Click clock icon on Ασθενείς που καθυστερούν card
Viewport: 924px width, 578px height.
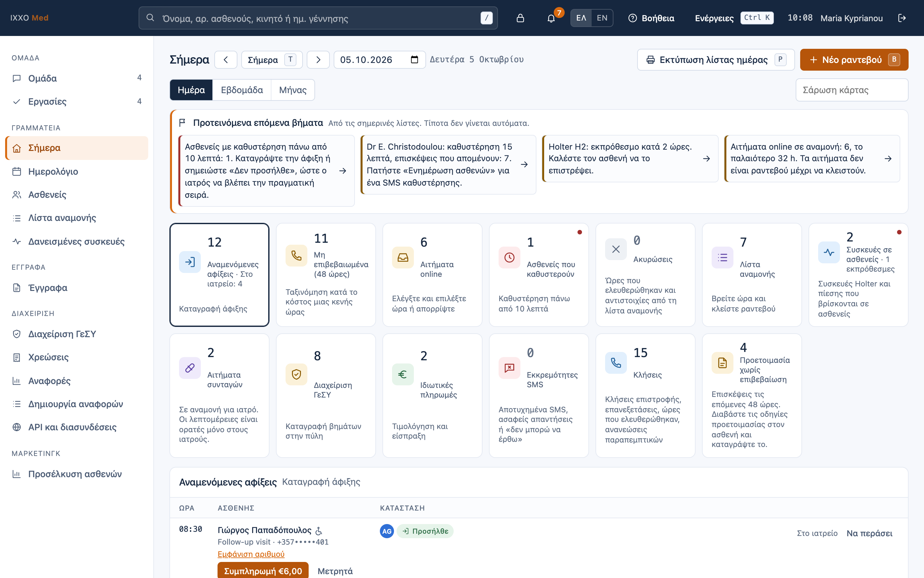tap(509, 257)
